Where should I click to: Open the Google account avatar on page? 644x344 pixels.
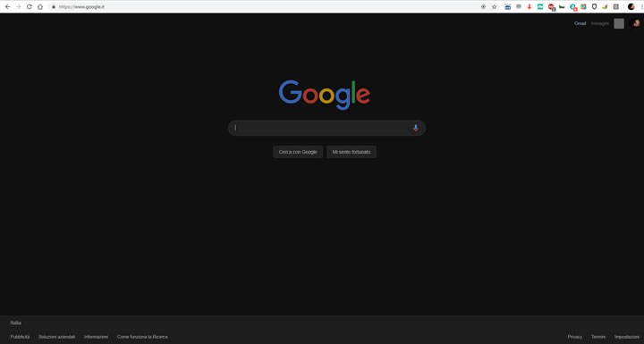636,23
